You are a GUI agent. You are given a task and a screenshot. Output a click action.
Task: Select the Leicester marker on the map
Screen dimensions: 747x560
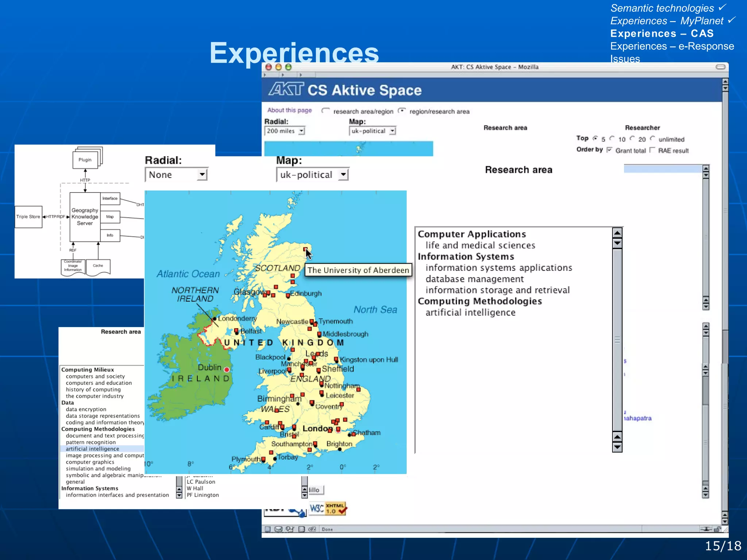tap(322, 393)
